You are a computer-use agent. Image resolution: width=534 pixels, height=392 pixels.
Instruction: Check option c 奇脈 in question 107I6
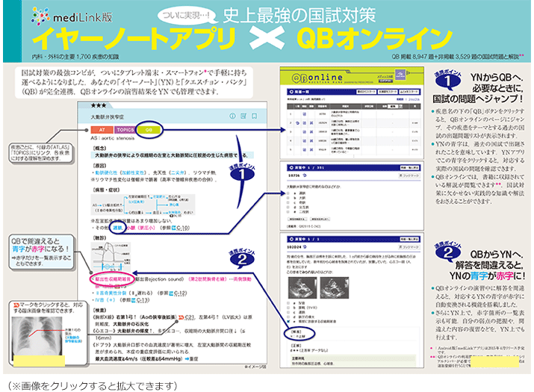[x=288, y=202]
